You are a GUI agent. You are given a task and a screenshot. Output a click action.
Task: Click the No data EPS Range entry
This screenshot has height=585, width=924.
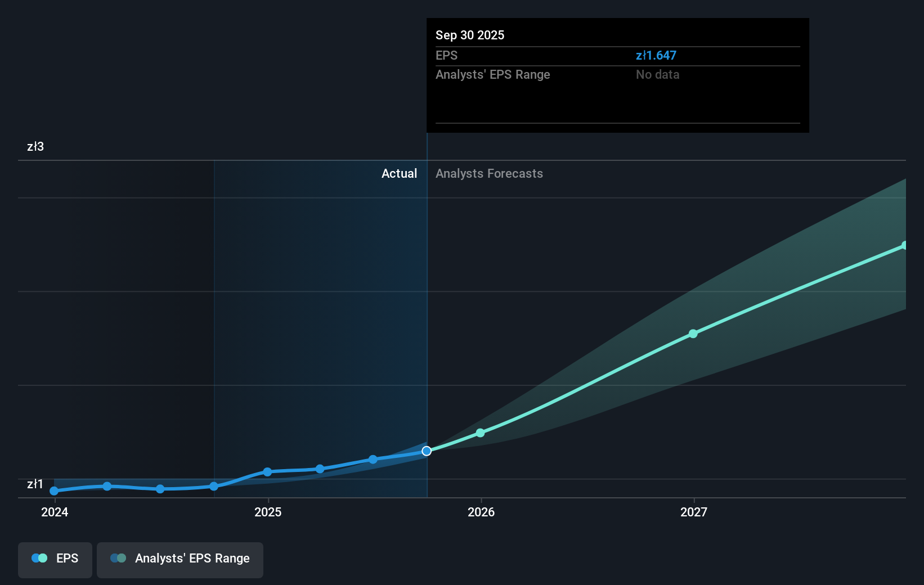click(657, 74)
